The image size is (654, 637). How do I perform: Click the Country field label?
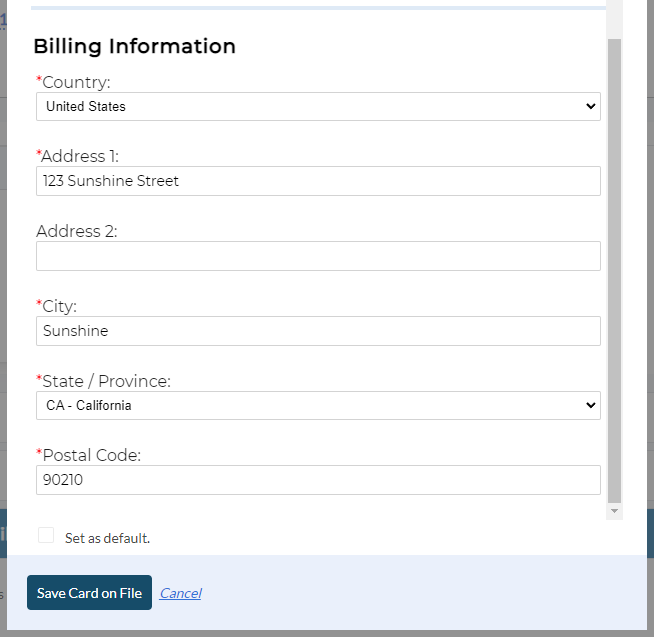(76, 82)
